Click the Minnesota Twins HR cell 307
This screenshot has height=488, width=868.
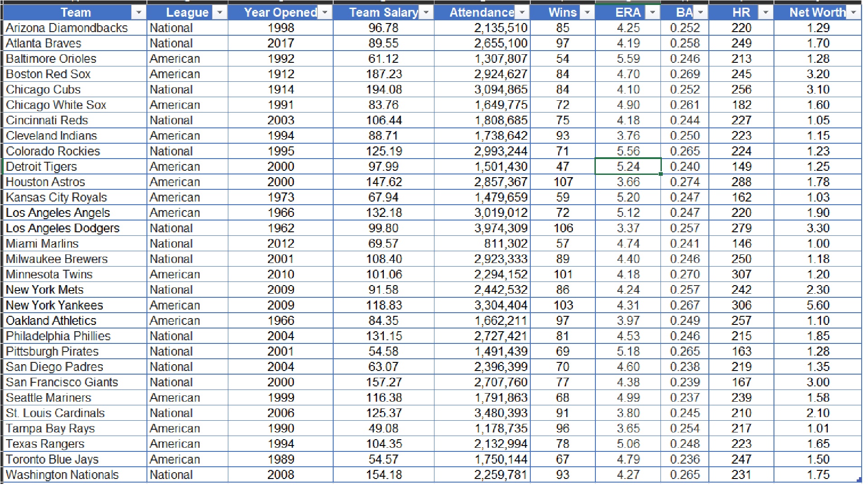741,274
